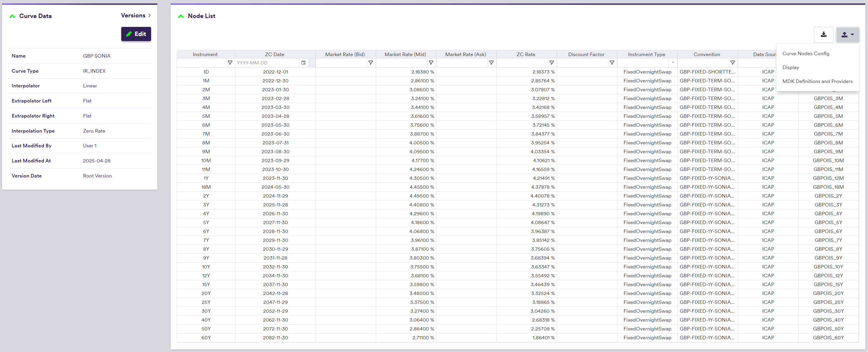Click the Edit button
The width and height of the screenshot is (868, 352).
(x=136, y=34)
